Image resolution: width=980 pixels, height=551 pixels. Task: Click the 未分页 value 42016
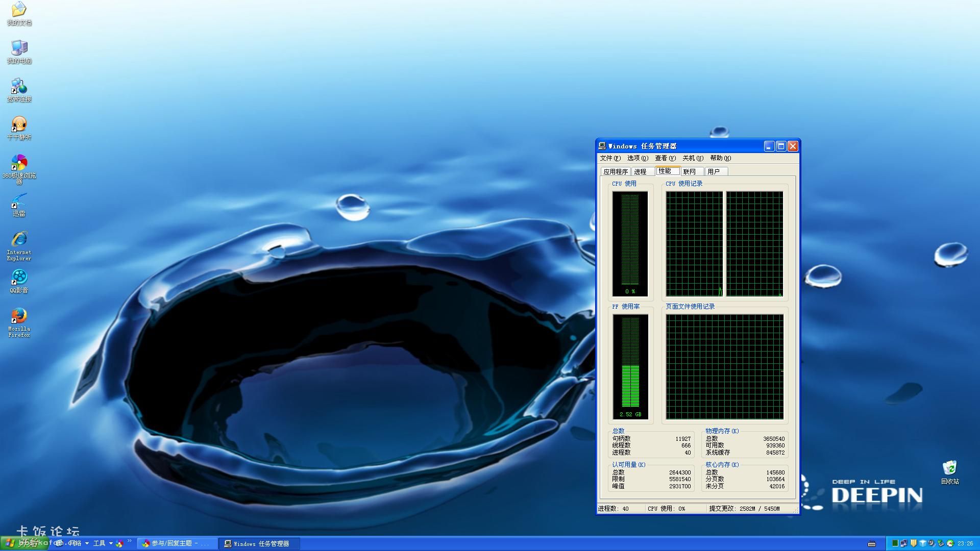[777, 486]
